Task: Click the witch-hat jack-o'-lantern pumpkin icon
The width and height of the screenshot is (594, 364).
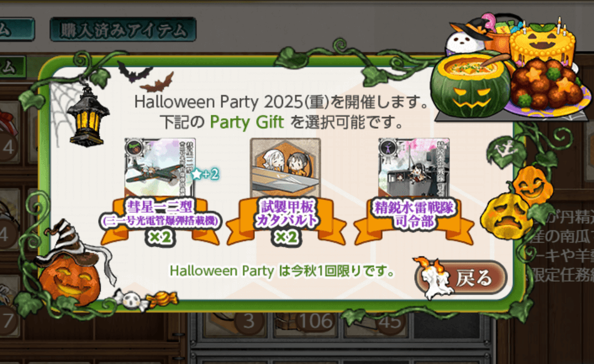Action: 71,265
